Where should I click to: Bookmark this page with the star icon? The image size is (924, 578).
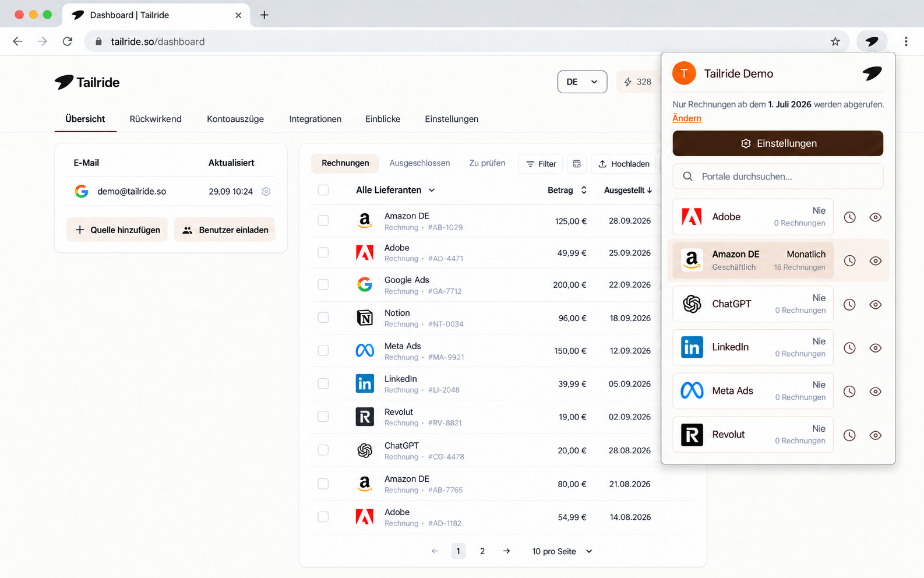pos(835,41)
